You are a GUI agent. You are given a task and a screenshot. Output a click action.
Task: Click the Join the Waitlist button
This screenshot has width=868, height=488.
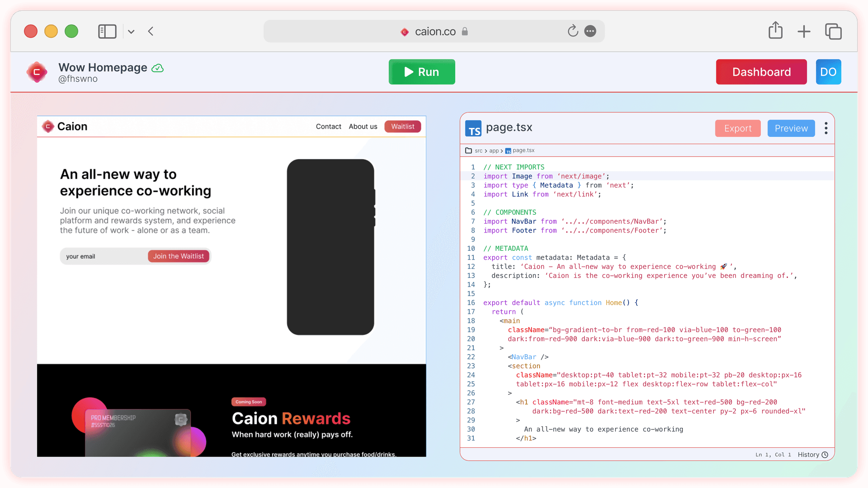coord(178,256)
